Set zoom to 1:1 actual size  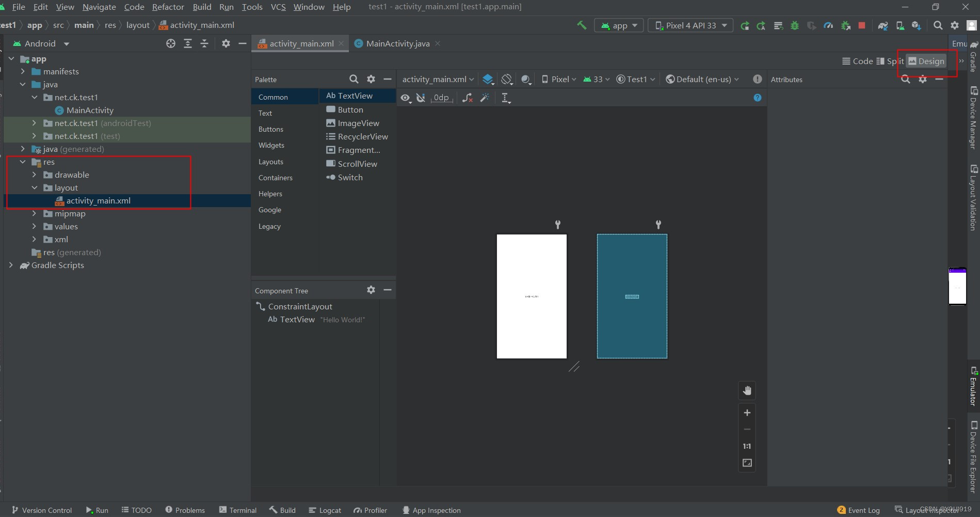[747, 446]
